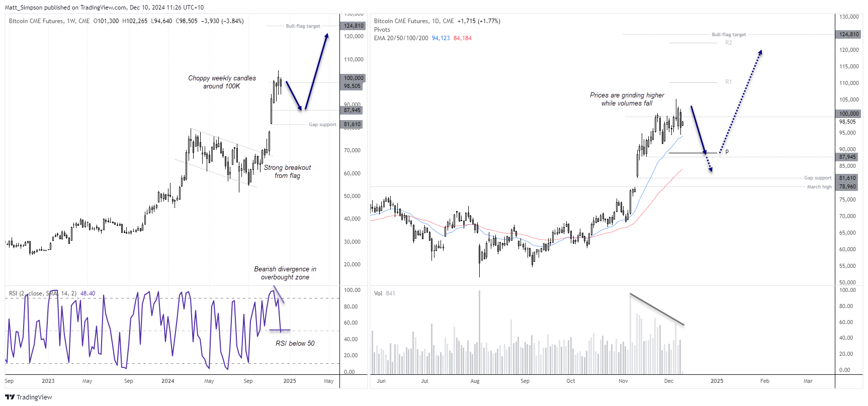Click the solid blue down arrow on daily chart
868x406 pixels.
[x=699, y=129]
